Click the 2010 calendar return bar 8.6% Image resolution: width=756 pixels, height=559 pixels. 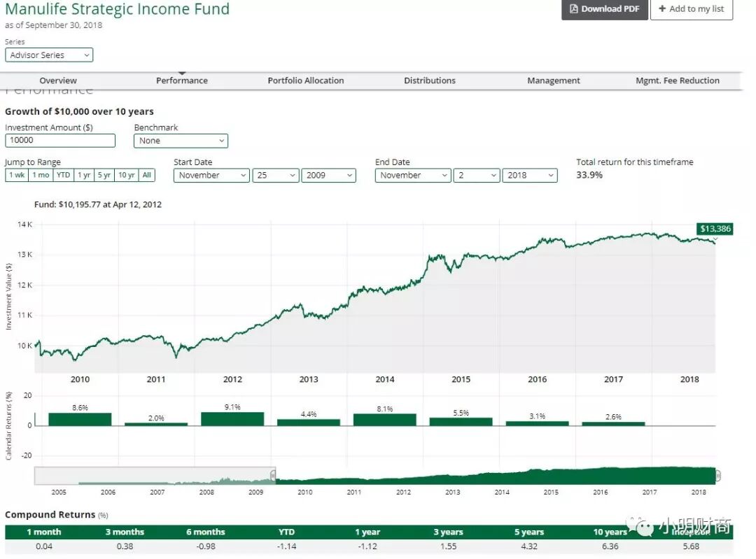80,419
